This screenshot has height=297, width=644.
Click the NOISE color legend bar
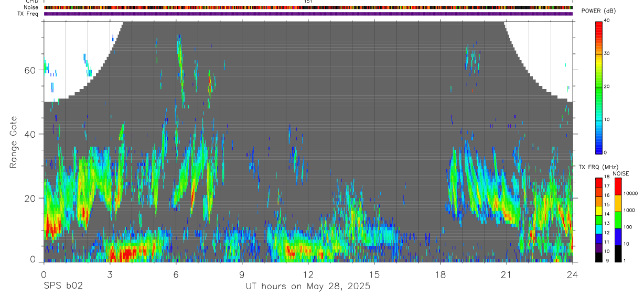pyautogui.click(x=617, y=219)
